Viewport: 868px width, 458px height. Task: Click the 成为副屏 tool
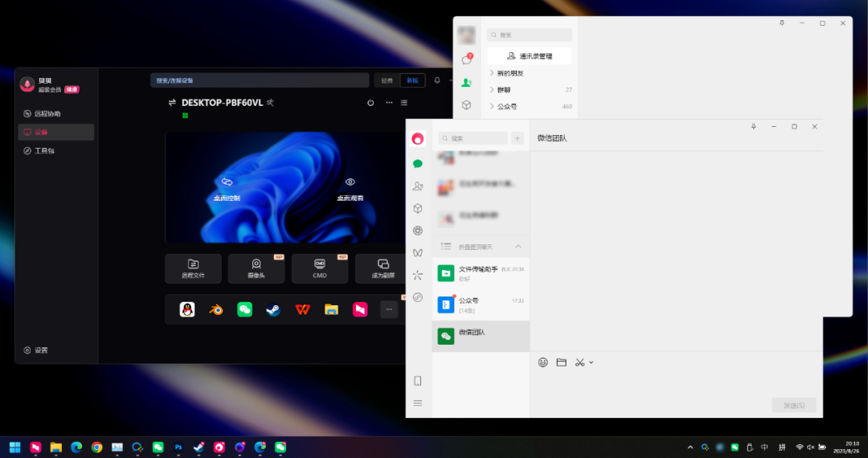click(x=381, y=269)
